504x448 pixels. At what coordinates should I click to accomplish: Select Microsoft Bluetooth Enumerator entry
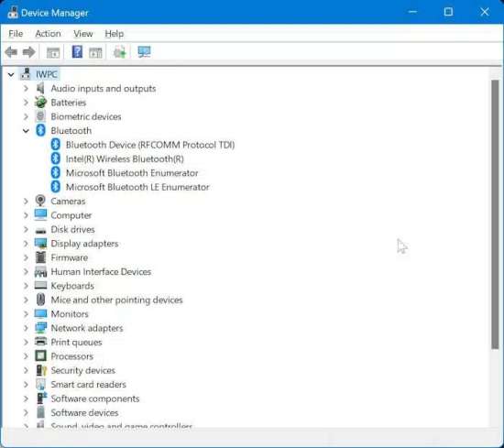132,173
